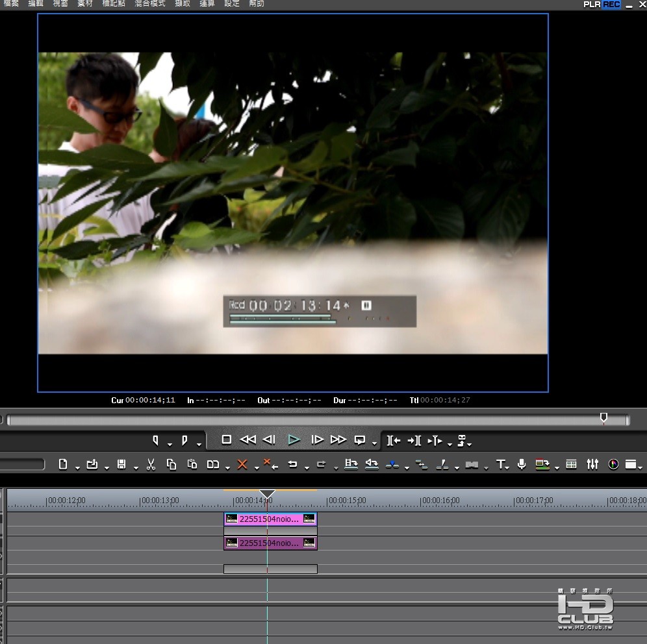Open the 混合模式 menu

click(x=150, y=3)
